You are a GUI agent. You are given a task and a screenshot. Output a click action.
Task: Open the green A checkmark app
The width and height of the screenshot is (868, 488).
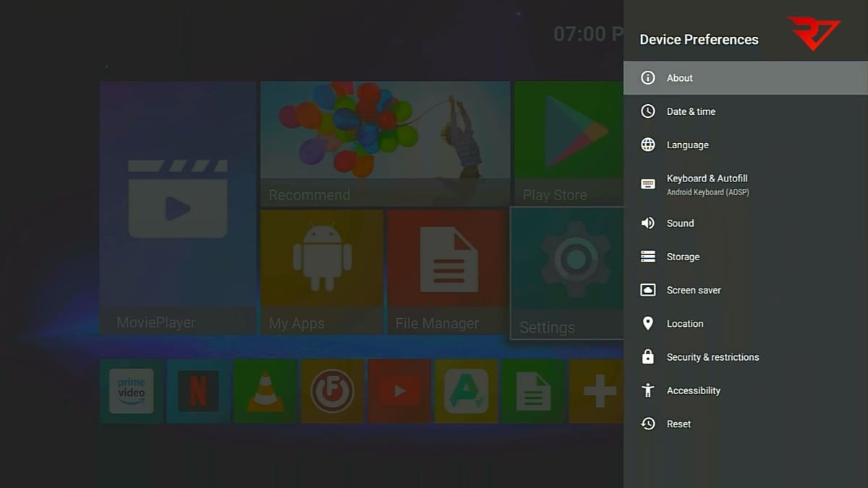click(467, 391)
